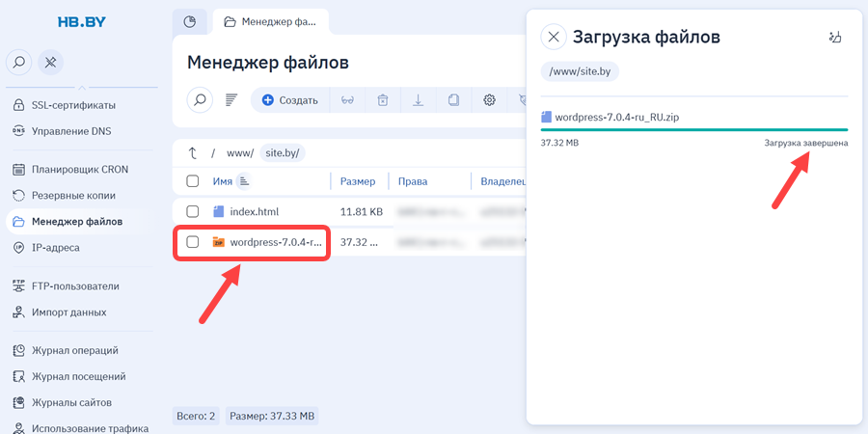Click the data import icon
The image size is (868, 434).
(x=19, y=312)
